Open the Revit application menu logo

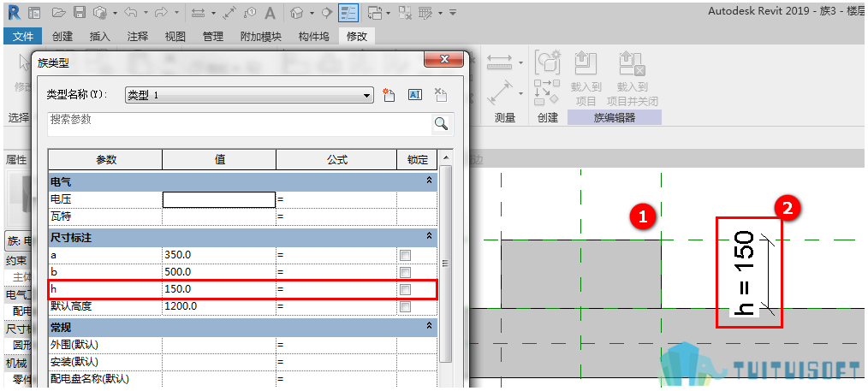pyautogui.click(x=14, y=12)
